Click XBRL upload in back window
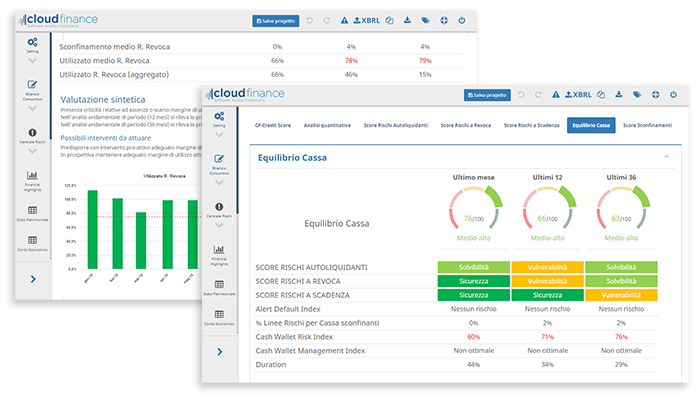This screenshot has width=700, height=396. 367,21
